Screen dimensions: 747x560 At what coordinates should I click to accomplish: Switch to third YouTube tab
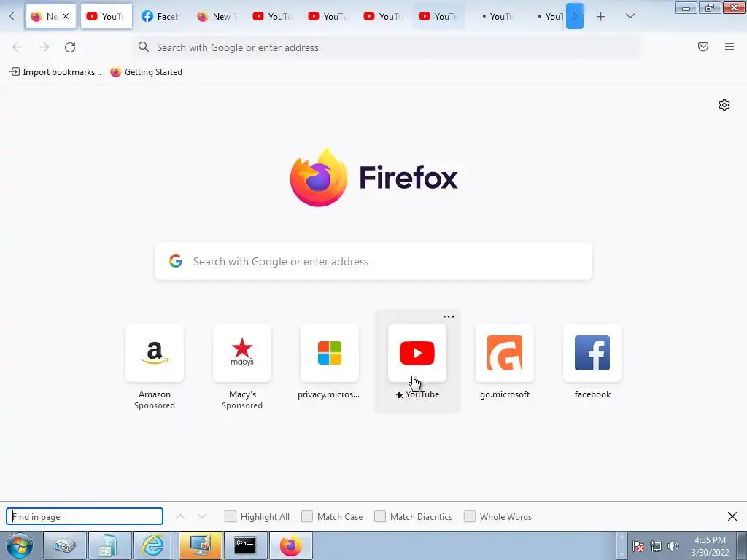point(328,17)
